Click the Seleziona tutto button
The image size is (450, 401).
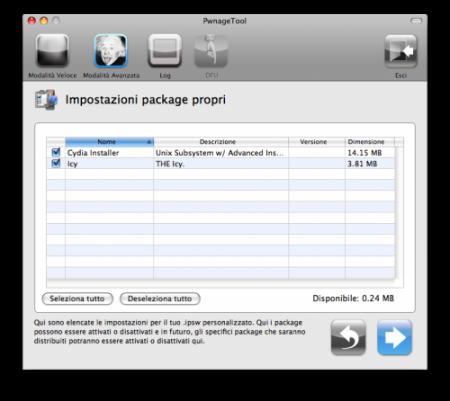point(77,298)
